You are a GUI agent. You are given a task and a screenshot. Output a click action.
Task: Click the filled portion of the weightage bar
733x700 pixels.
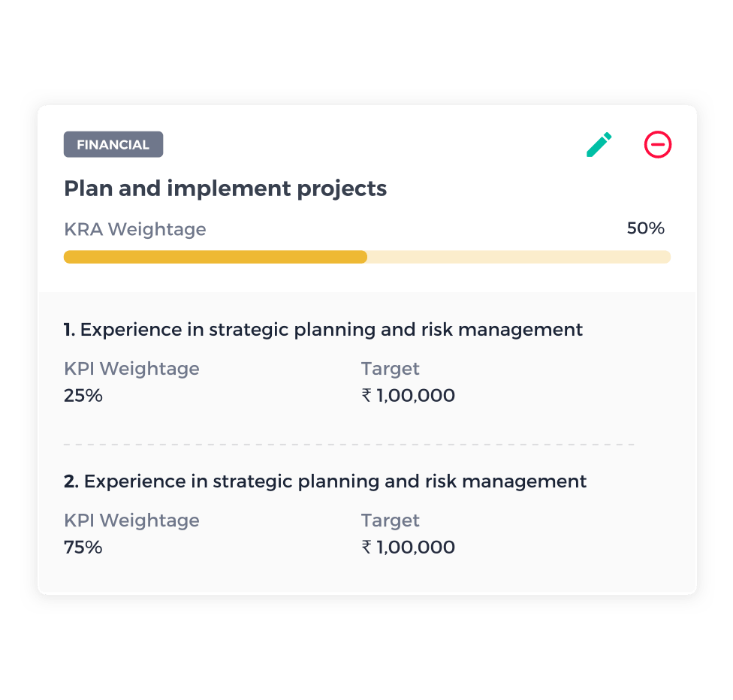pyautogui.click(x=215, y=257)
